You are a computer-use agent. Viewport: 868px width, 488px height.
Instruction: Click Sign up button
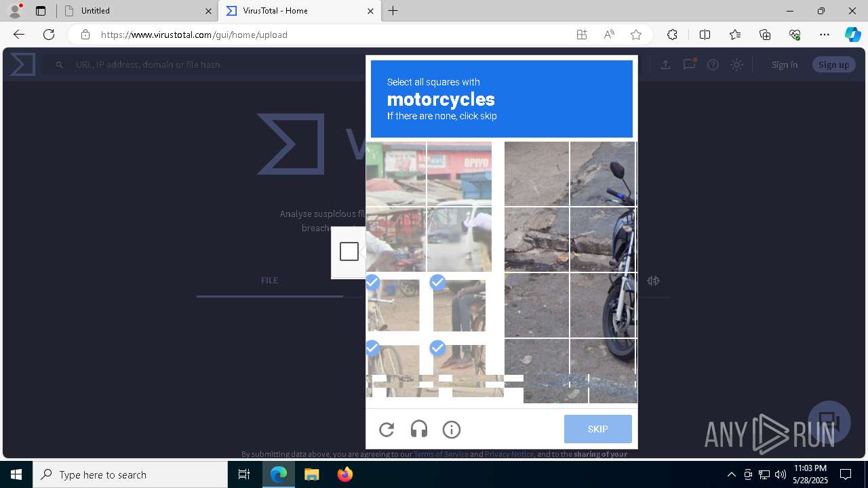[x=834, y=64]
